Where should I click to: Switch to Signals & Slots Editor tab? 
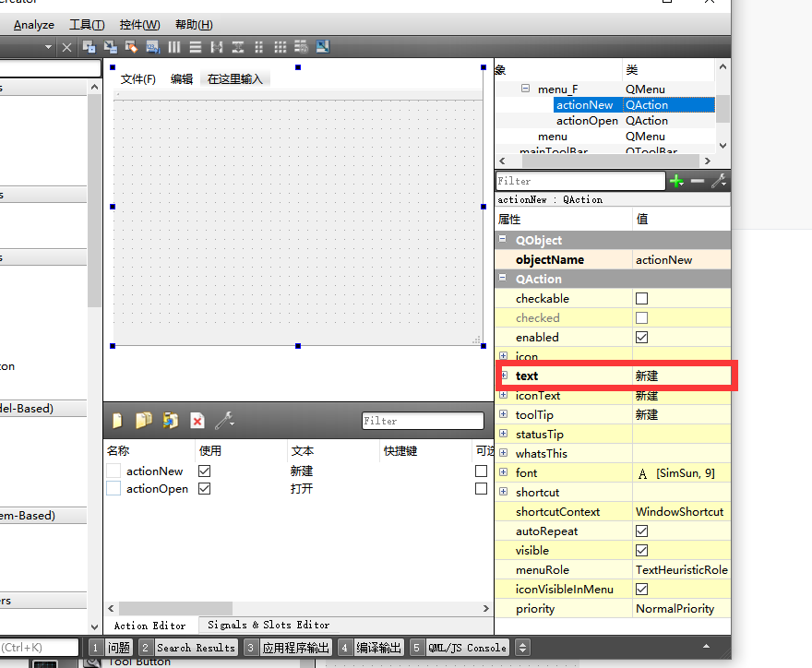pos(269,625)
